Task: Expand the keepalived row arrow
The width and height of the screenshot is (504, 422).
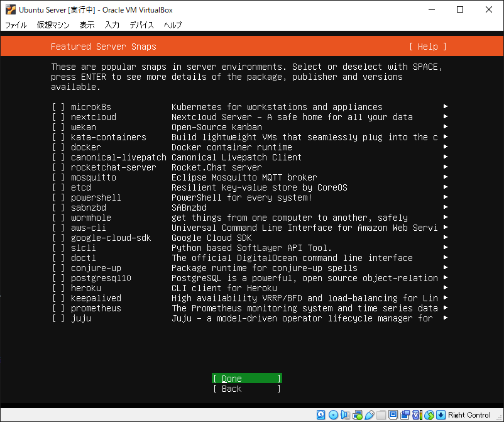Action: click(x=446, y=297)
